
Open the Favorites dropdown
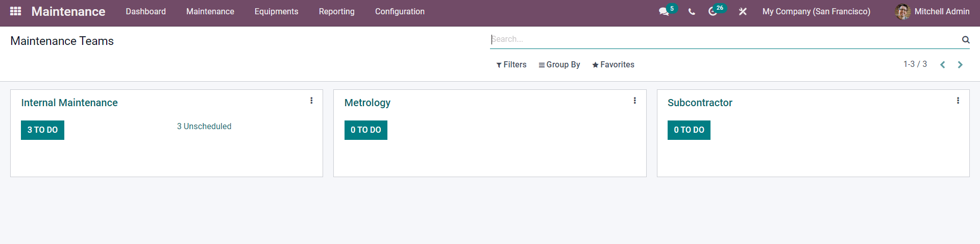click(613, 65)
